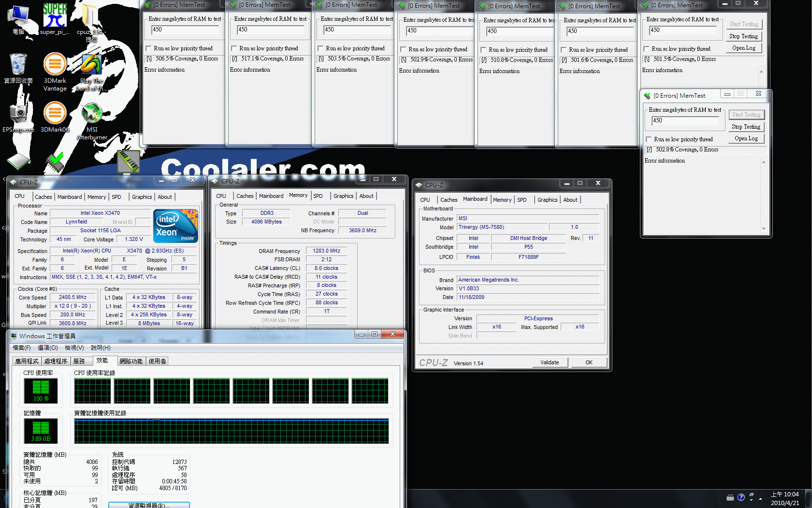Enable low priority in the 502.9% coverage MemTest

403,49
